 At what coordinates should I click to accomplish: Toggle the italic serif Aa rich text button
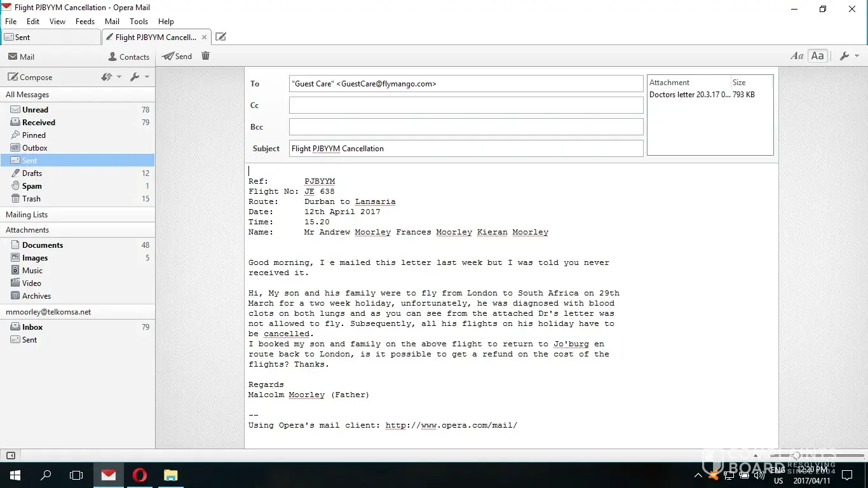click(x=797, y=56)
